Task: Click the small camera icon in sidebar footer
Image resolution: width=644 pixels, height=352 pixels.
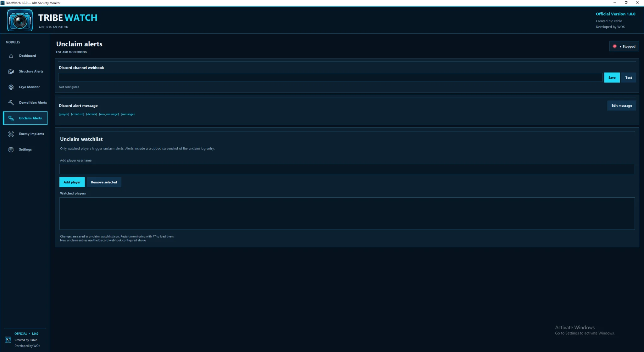Action: tap(8, 340)
